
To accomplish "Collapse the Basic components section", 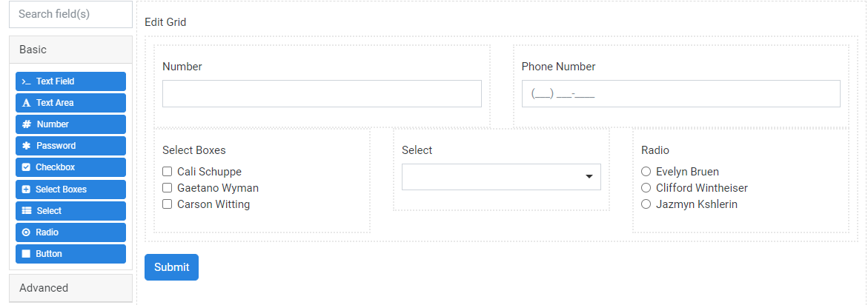I will coord(71,50).
